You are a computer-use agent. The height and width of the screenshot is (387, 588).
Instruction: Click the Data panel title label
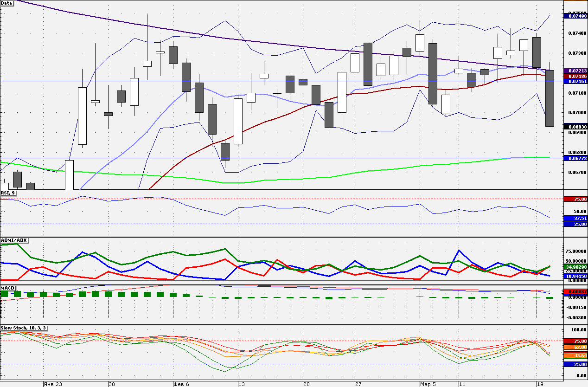click(x=7, y=3)
